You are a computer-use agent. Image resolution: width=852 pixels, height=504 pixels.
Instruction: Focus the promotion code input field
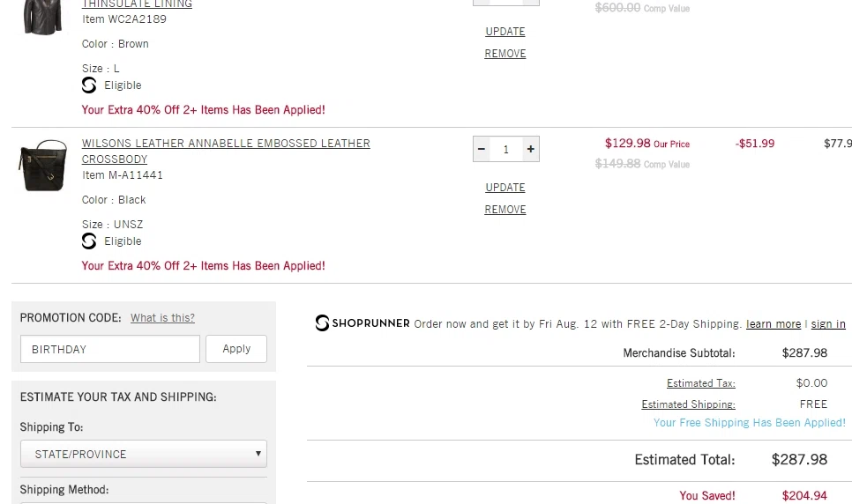[x=110, y=349]
